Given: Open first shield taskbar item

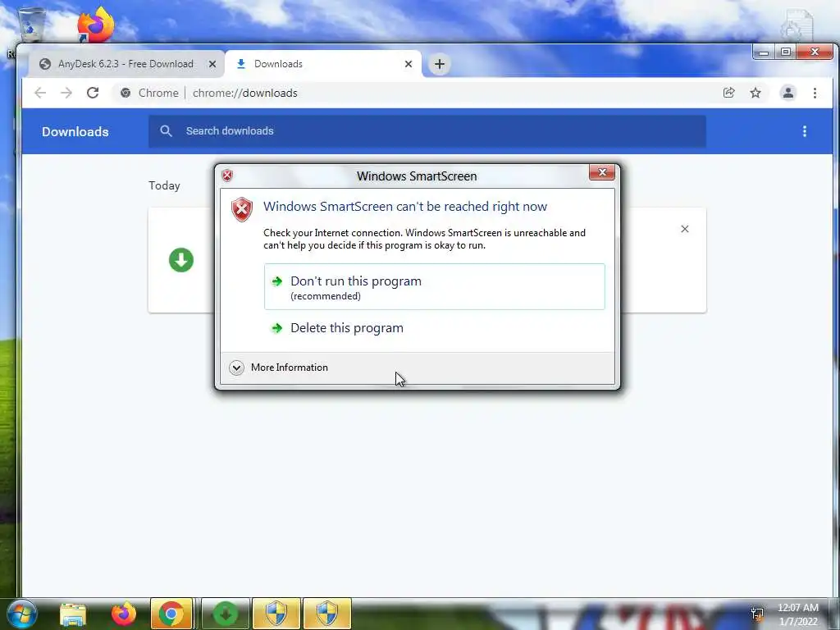Looking at the screenshot, I should (276, 614).
